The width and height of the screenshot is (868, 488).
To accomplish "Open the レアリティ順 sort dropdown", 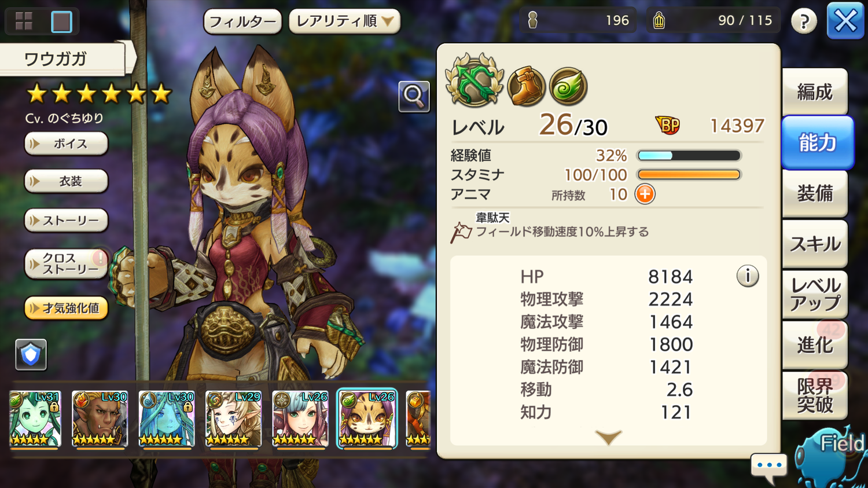I will pyautogui.click(x=344, y=21).
